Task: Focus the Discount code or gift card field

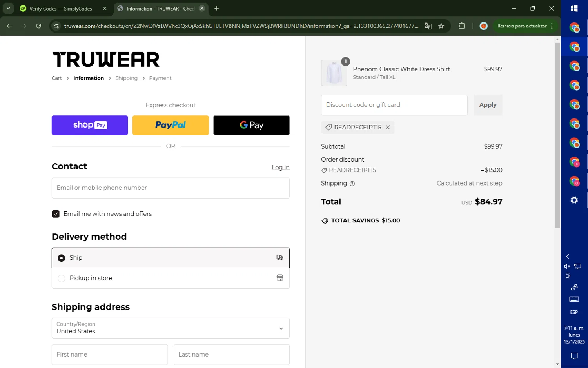Action: 394,105
